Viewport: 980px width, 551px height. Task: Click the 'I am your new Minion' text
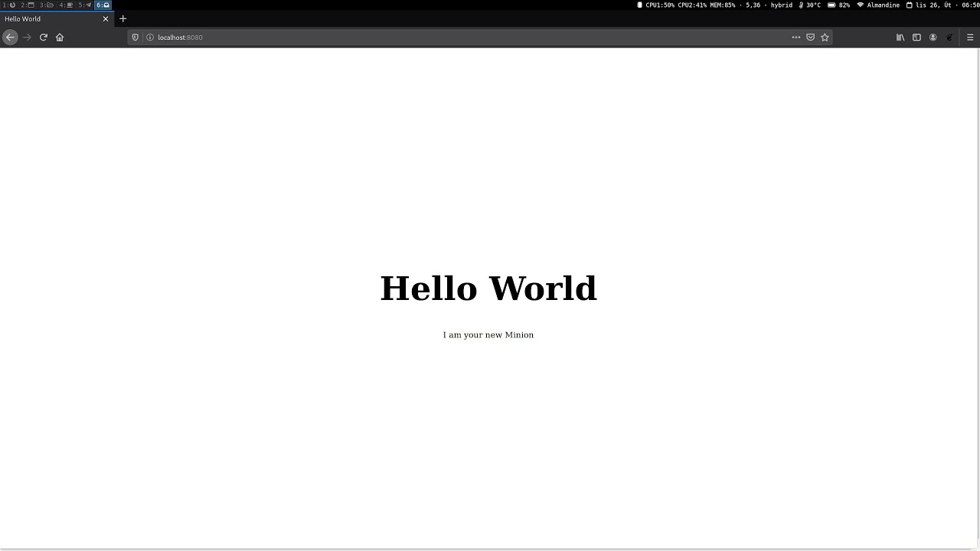point(488,334)
